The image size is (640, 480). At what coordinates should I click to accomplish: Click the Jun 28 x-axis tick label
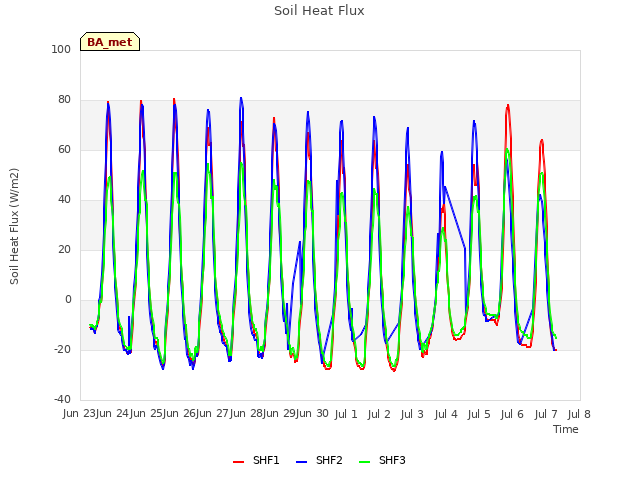point(246,414)
